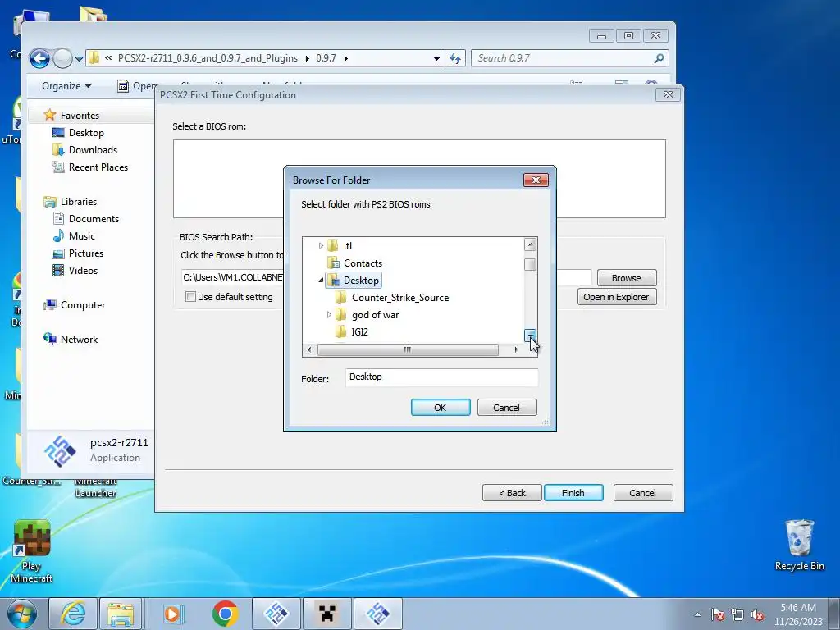Click the muted volume tray icon

pos(757,615)
